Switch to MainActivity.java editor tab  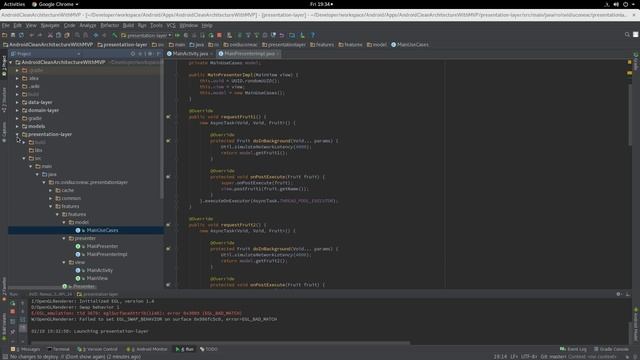pos(189,54)
